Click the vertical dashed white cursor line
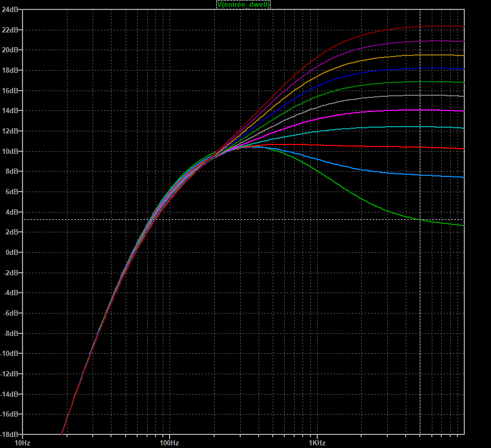Viewport: 491px width, 448px height. (x=420, y=314)
